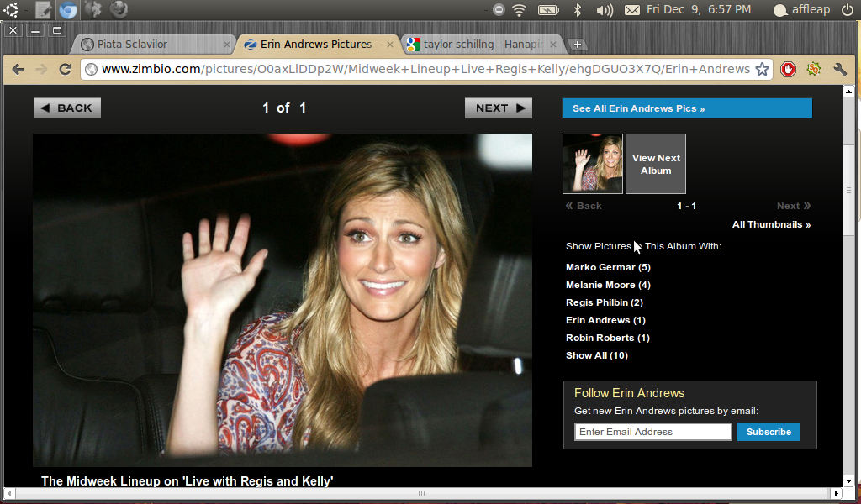The image size is (861, 504).
Task: Launch Firefox from the top panel
Action: tap(119, 9)
